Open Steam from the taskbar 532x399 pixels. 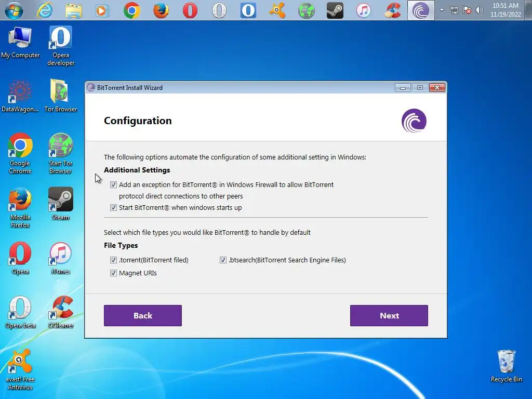click(x=335, y=10)
